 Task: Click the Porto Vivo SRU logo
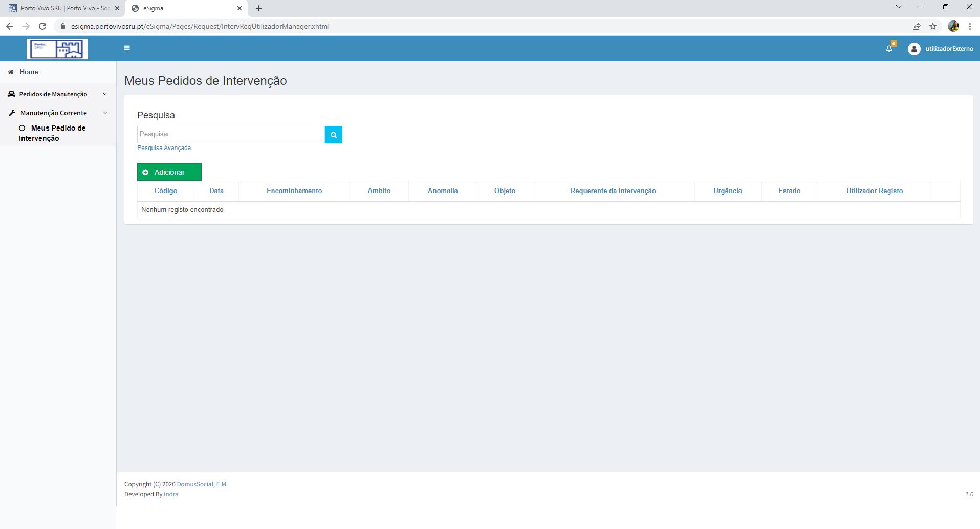[x=57, y=49]
